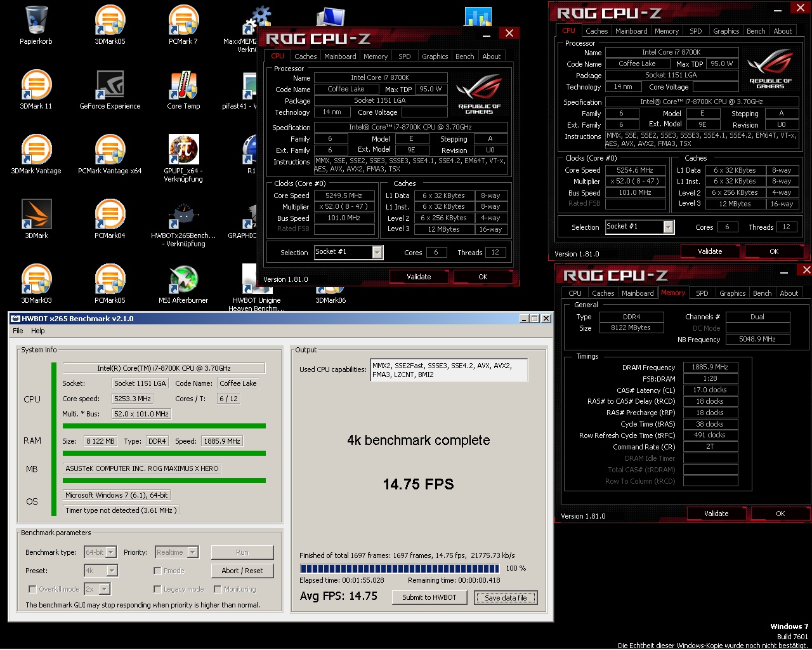
Task: Open About tab in bottom-right CPU-Z
Action: [789, 293]
